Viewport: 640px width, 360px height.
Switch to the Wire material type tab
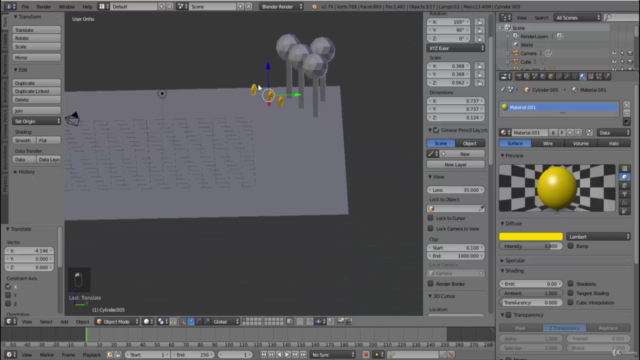click(548, 143)
